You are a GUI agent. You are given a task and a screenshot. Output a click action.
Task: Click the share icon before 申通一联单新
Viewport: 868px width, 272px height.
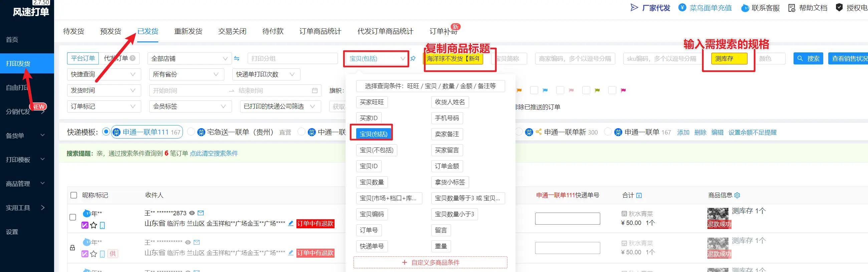point(538,132)
